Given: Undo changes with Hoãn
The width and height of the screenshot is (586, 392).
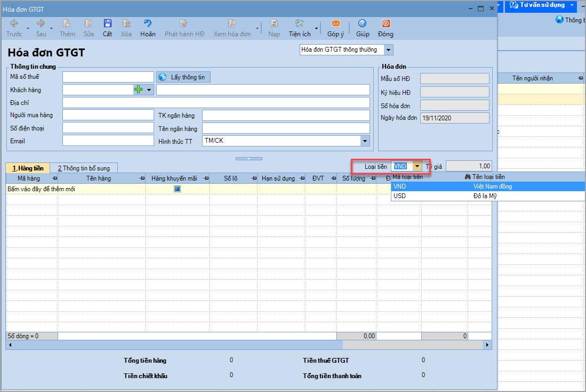Looking at the screenshot, I should pyautogui.click(x=148, y=28).
